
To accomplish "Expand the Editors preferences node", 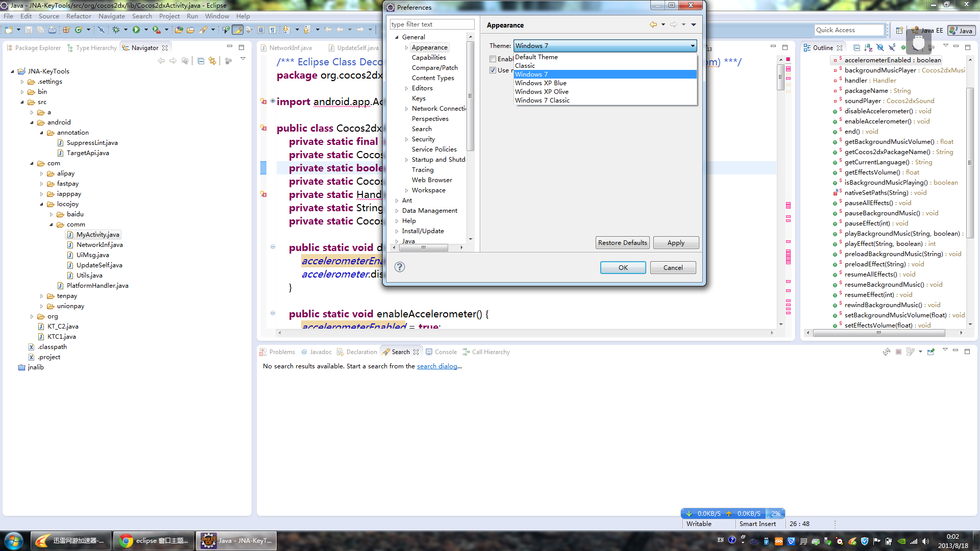I will [x=407, y=88].
